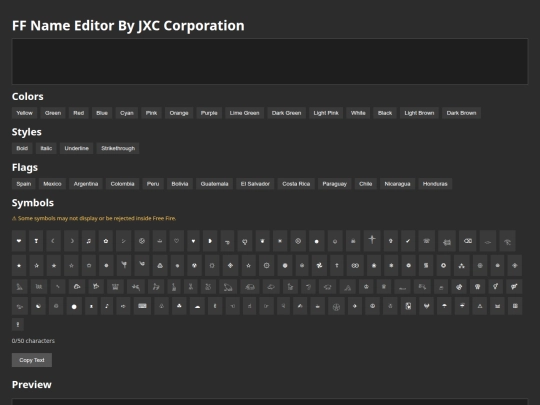Choose the Cyan color button
Image resolution: width=540 pixels, height=405 pixels.
tap(127, 113)
